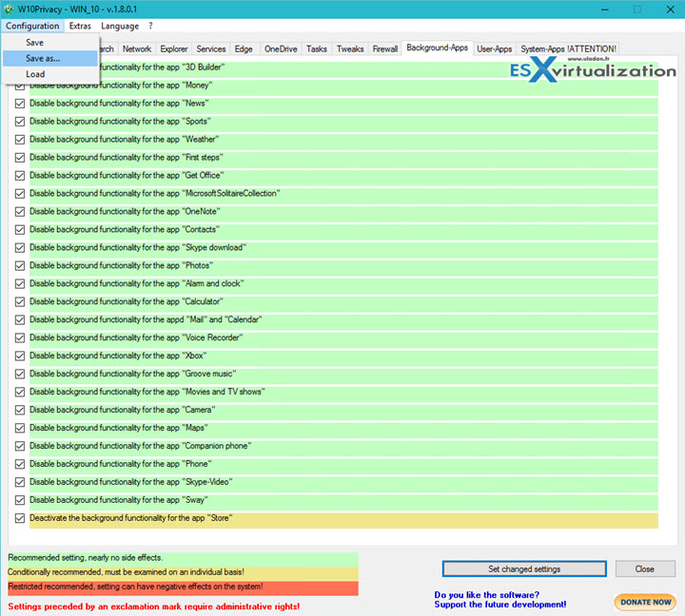Toggle checkbox for Movies and TV shows
The image size is (685, 616).
click(x=20, y=392)
